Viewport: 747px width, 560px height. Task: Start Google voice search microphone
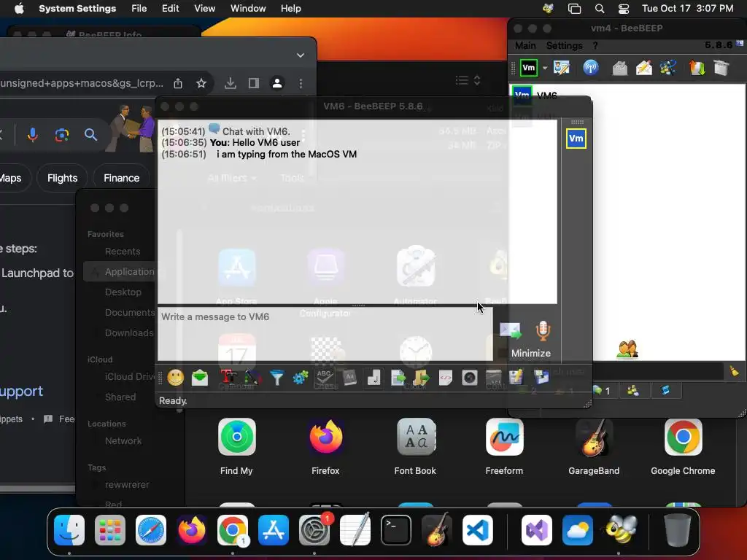point(32,135)
